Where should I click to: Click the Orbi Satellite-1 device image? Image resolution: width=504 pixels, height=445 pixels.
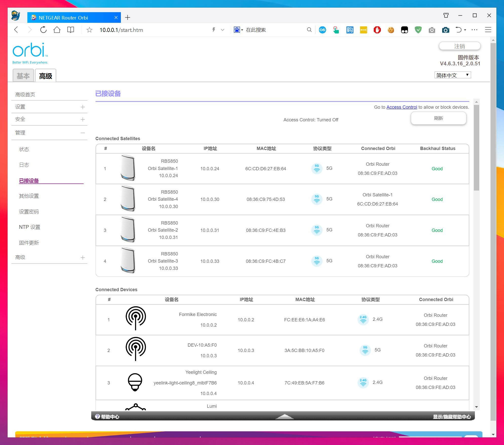click(128, 168)
